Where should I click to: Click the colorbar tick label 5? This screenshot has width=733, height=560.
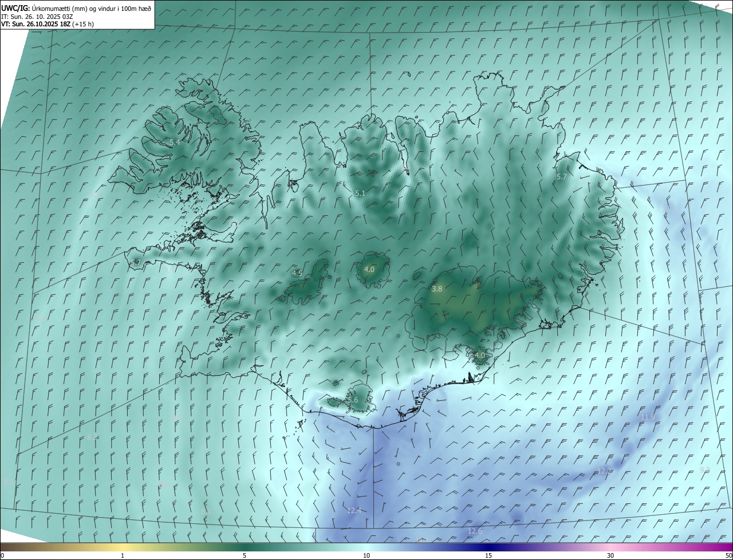coord(245,555)
